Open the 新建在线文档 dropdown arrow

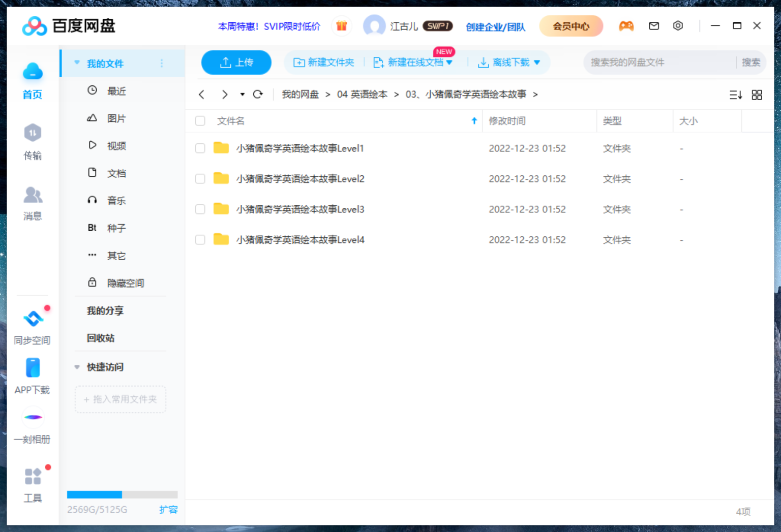tap(450, 62)
